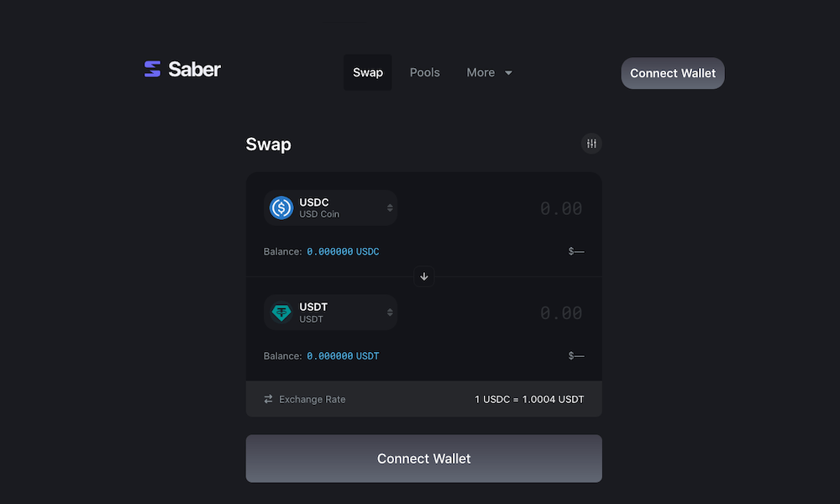Click the Saber wordmark text

tap(195, 69)
